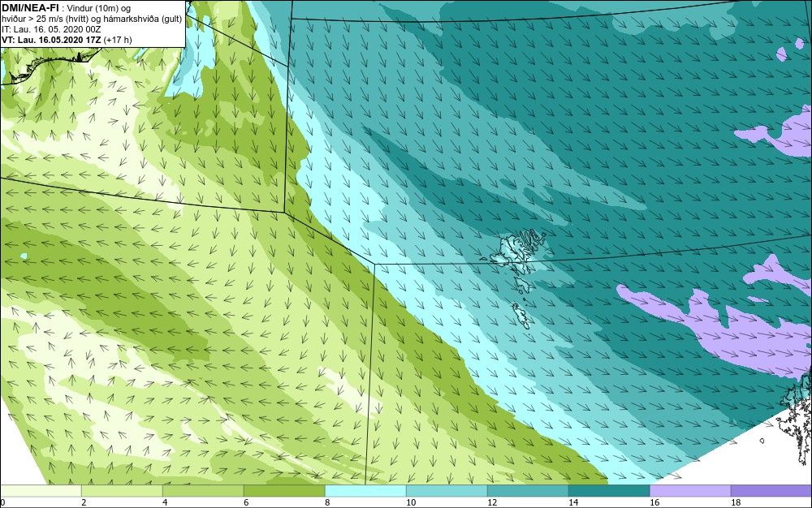Click the 8–10 m/s light cyan legend swatch
This screenshot has width=812, height=508.
coord(365,490)
